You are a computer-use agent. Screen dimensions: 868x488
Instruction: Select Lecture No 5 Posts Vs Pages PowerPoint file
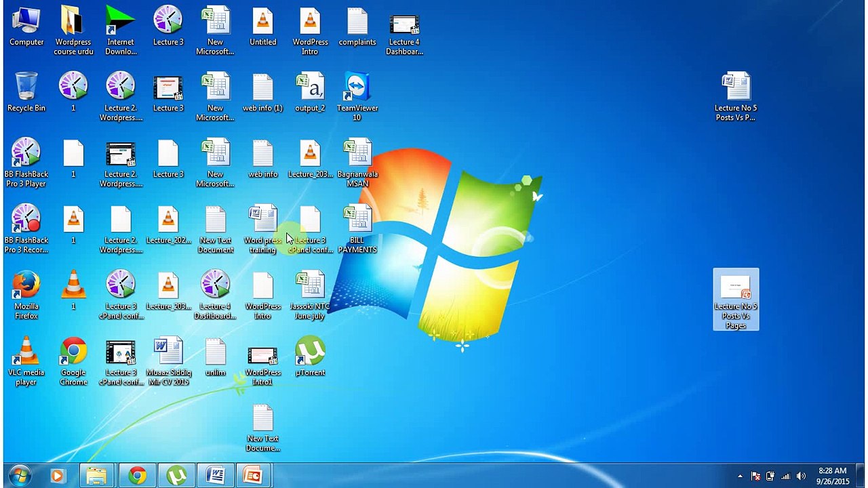coord(736,300)
